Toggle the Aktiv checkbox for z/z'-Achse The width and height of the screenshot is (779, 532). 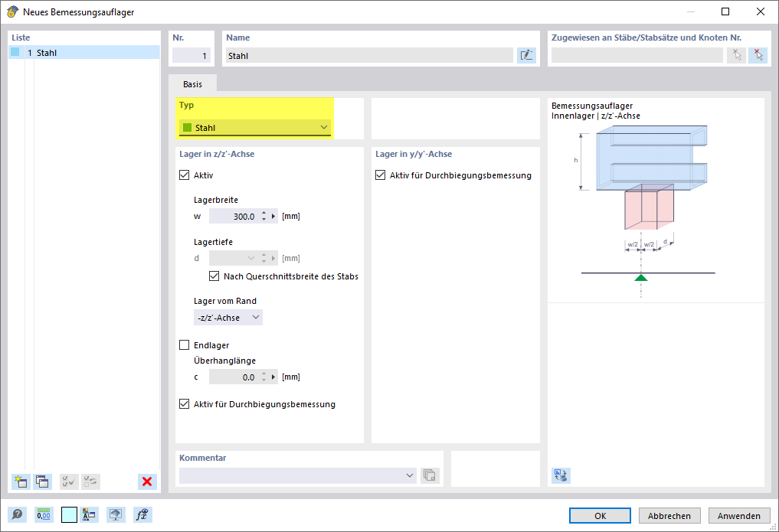[185, 175]
